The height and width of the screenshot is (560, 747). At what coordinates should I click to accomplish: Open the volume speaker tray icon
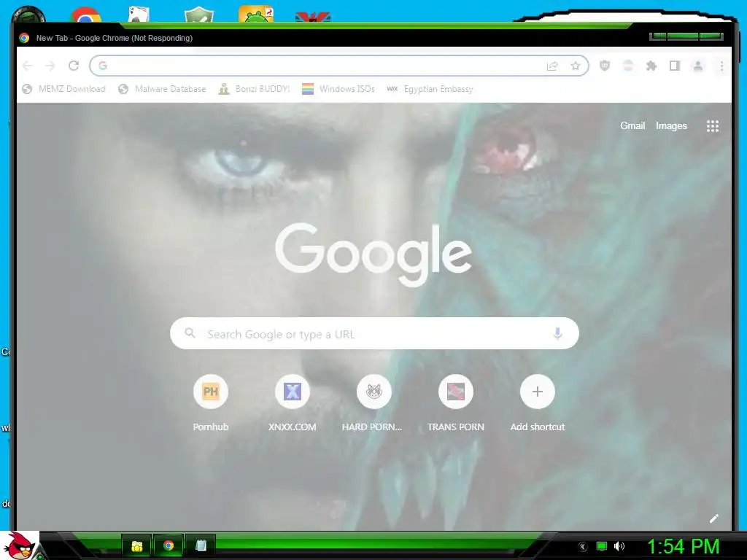point(619,546)
